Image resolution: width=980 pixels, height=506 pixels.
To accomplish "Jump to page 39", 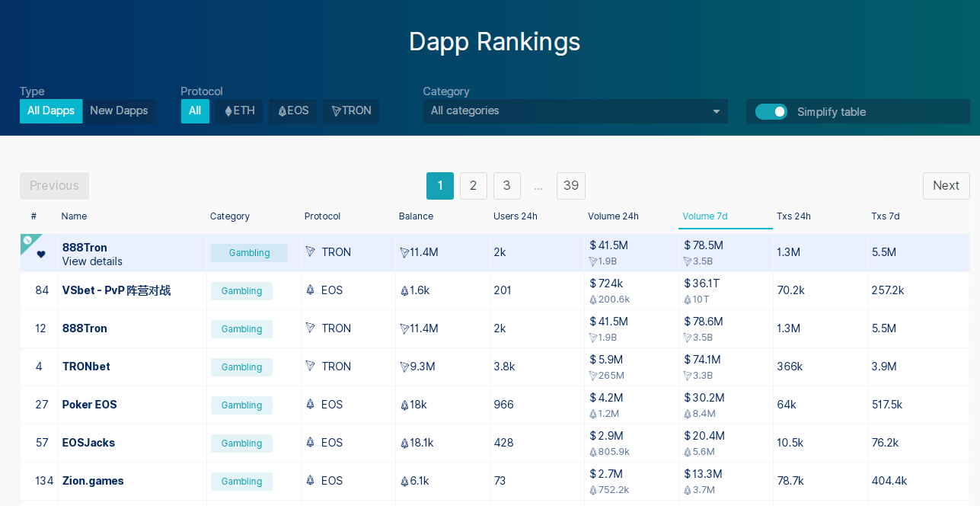I will [x=571, y=186].
